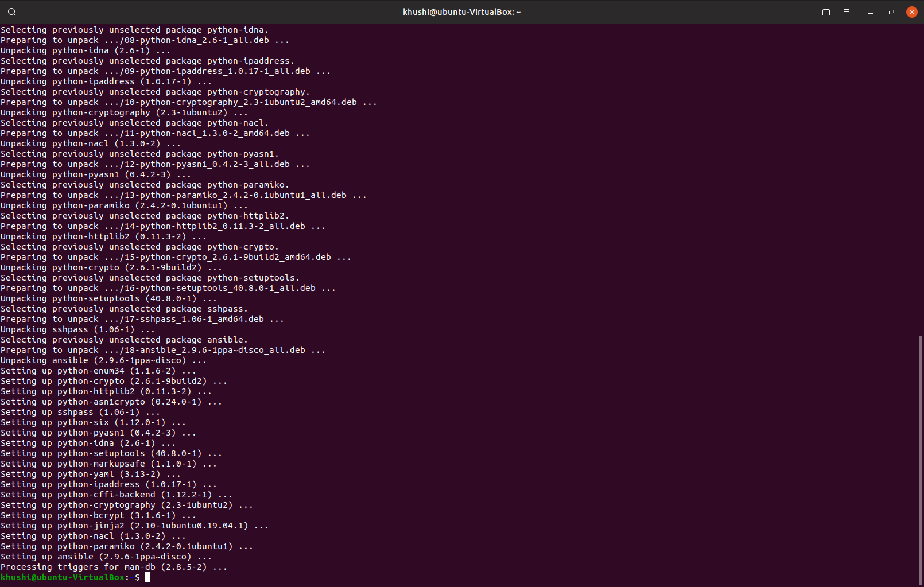Click 'Selecting previously unselected package sshpass' line
924x587 pixels.
click(124, 309)
